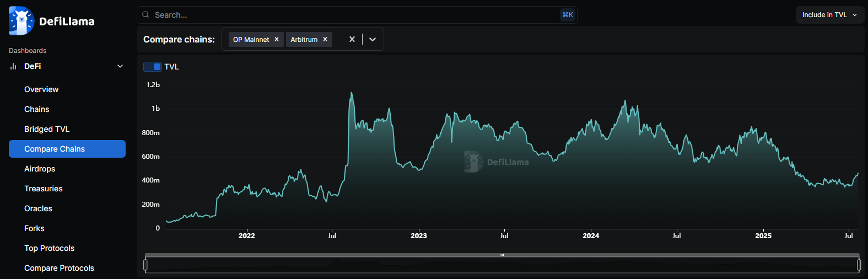Click the 2025 x-axis label
This screenshot has width=868, height=279.
click(x=763, y=235)
